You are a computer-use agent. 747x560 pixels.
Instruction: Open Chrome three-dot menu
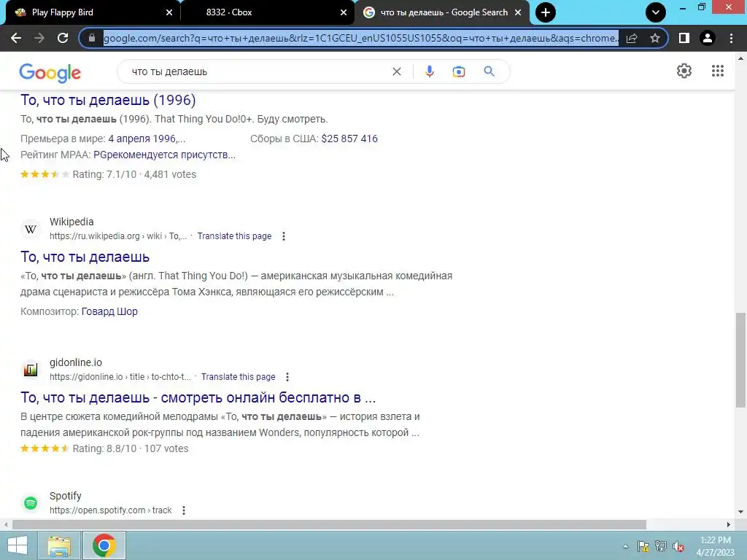click(x=731, y=38)
